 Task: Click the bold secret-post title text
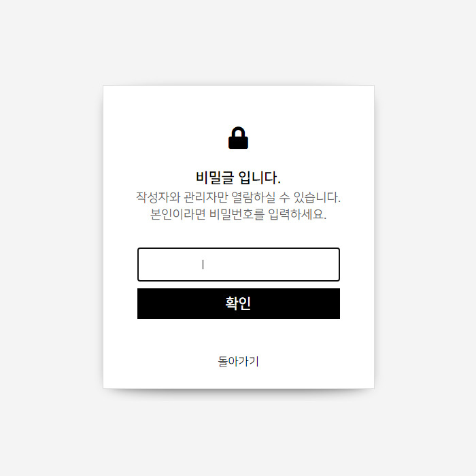(238, 177)
